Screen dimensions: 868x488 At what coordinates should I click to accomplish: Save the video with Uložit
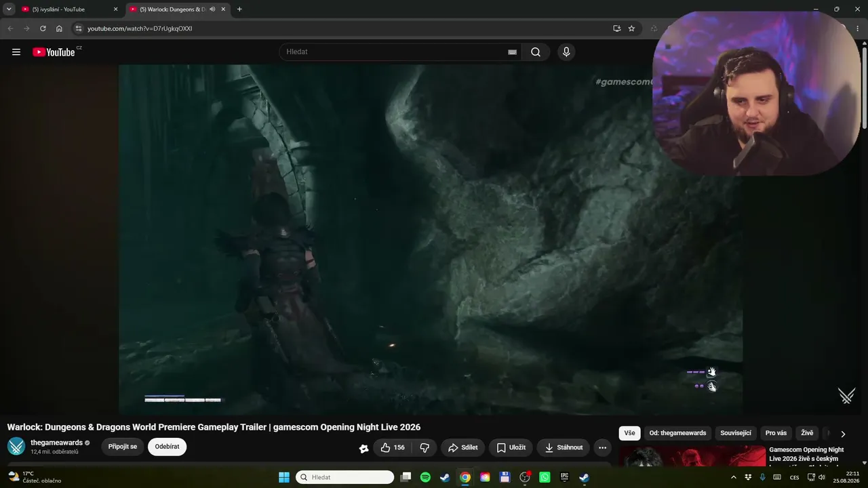point(511,447)
